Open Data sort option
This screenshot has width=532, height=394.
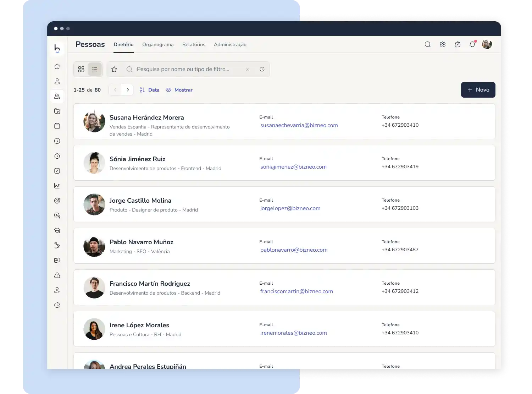tap(149, 90)
